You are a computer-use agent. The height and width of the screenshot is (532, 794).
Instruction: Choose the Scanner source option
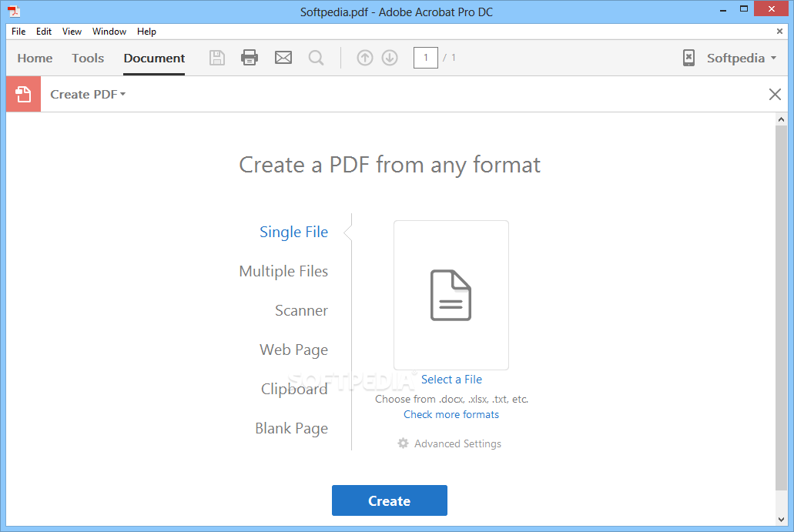point(301,310)
